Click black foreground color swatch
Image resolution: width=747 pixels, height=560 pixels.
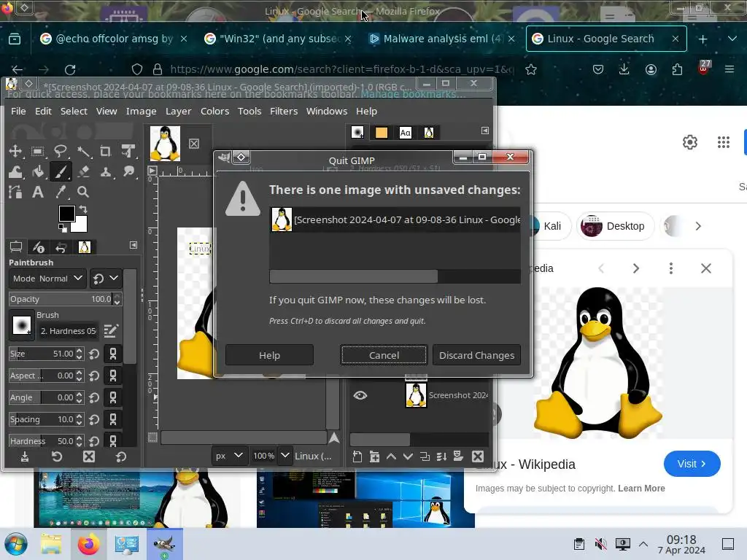[66, 214]
